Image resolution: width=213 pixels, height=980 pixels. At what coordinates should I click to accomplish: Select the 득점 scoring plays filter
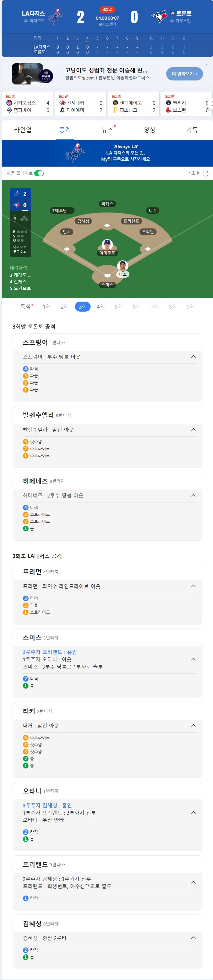26,307
